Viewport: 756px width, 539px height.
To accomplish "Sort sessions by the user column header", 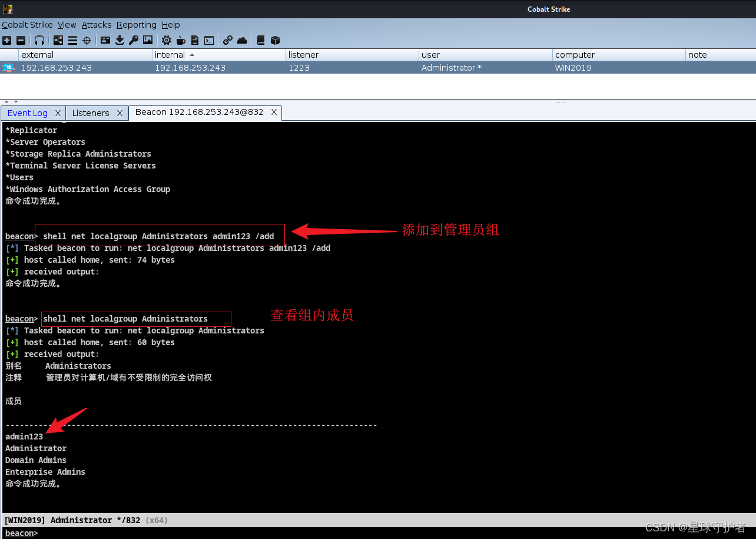I will tap(486, 55).
